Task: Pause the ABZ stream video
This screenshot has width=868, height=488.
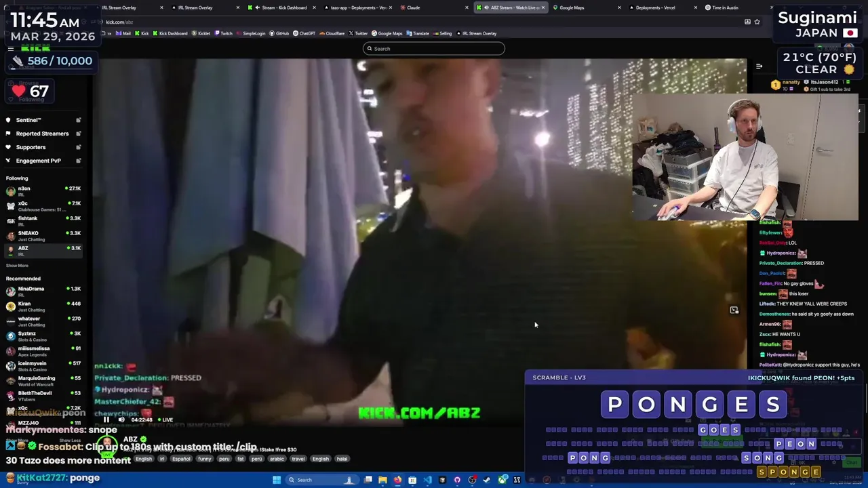Action: pos(106,420)
